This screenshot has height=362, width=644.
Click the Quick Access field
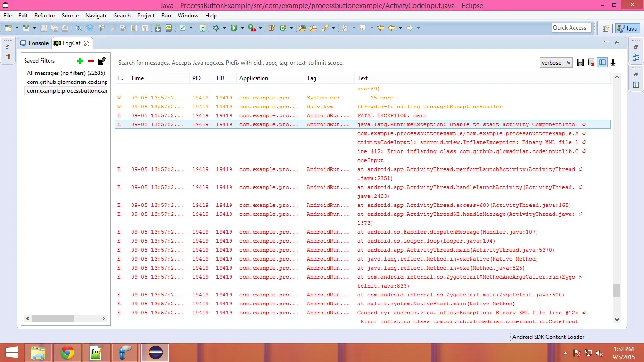(x=571, y=28)
